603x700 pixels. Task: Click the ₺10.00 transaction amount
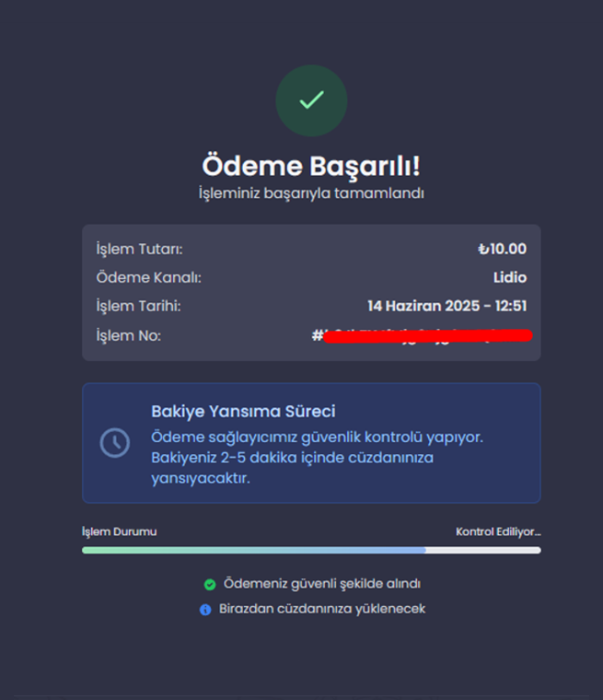(502, 249)
